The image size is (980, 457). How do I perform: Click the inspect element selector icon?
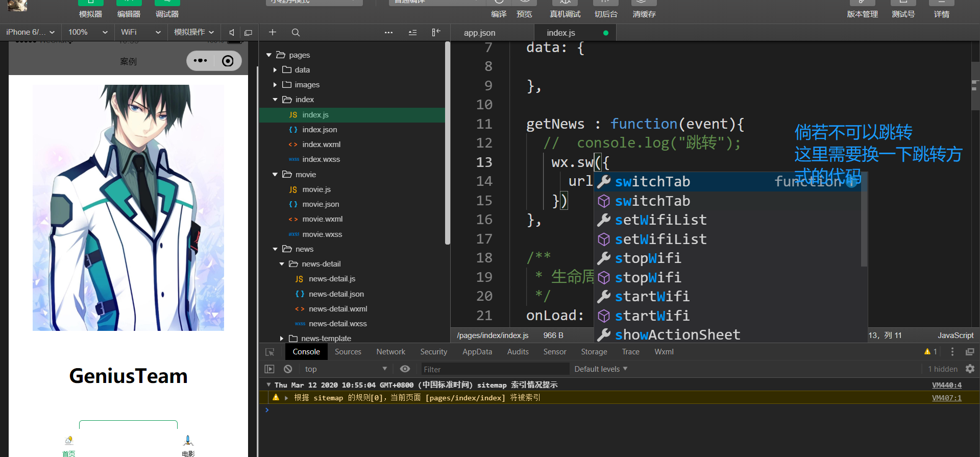tap(270, 352)
